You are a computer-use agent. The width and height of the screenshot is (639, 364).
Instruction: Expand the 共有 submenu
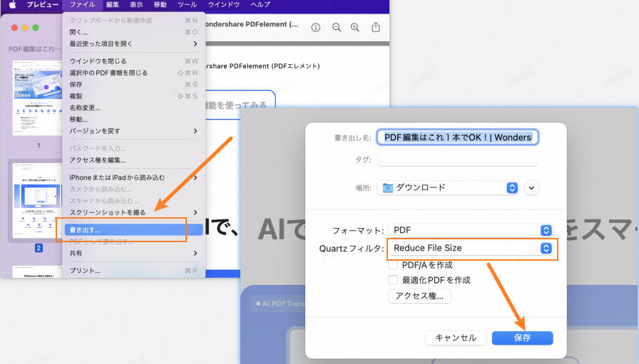point(133,254)
